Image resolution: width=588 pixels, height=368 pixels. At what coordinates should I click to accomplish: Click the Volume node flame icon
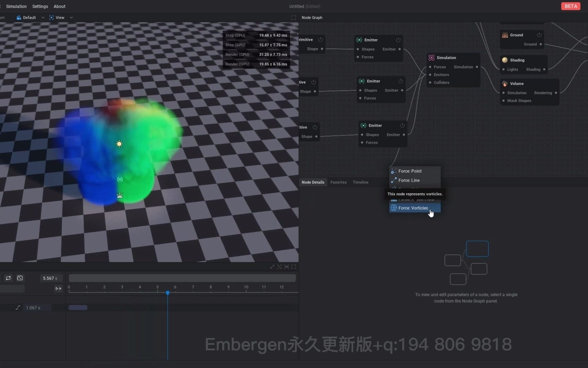[x=505, y=83]
